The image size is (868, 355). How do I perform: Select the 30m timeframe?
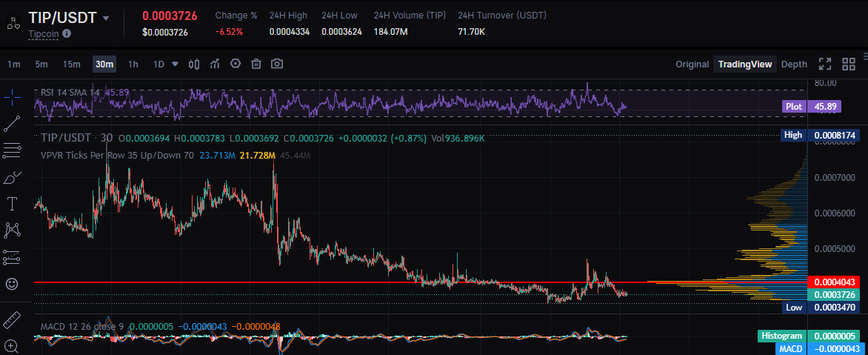tap(104, 64)
